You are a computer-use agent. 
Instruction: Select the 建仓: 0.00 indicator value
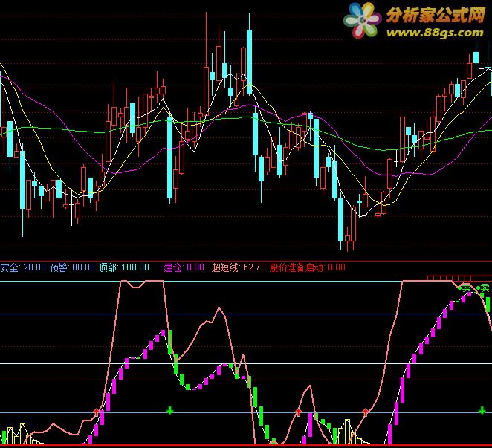[184, 267]
